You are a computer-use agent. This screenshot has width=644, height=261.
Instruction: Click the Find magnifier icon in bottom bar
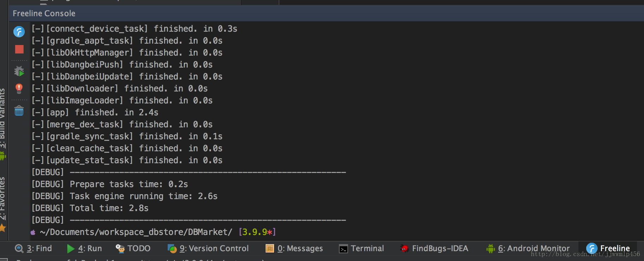point(19,249)
